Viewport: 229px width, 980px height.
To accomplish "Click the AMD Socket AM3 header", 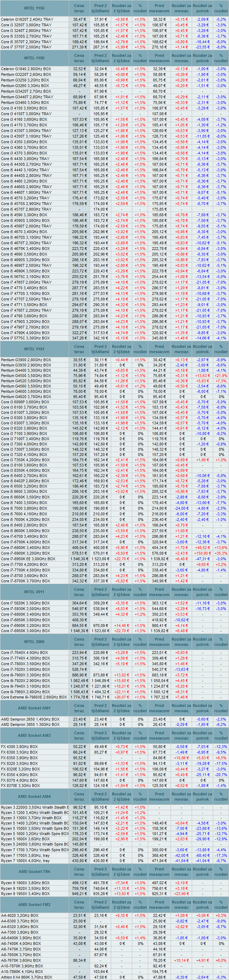I will click(x=34, y=735).
